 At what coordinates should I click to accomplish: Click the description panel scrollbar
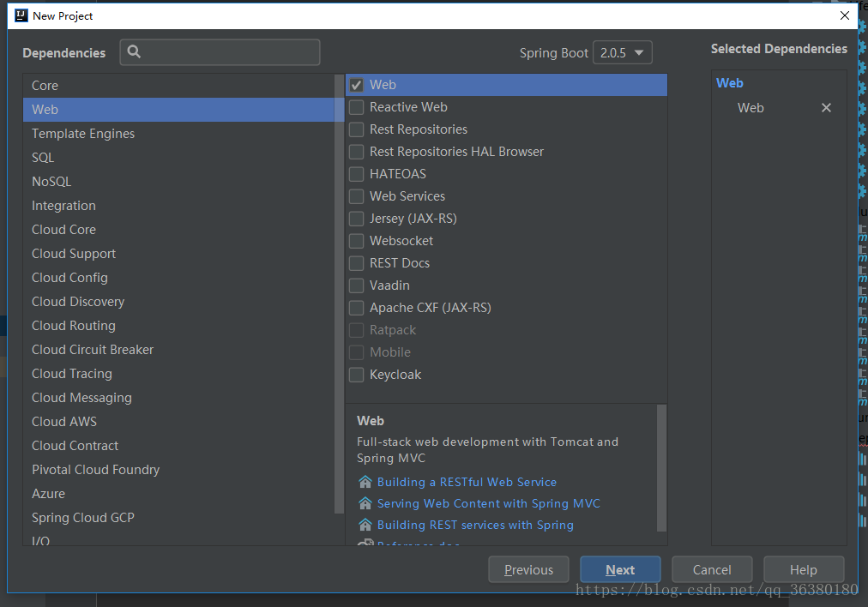661,468
